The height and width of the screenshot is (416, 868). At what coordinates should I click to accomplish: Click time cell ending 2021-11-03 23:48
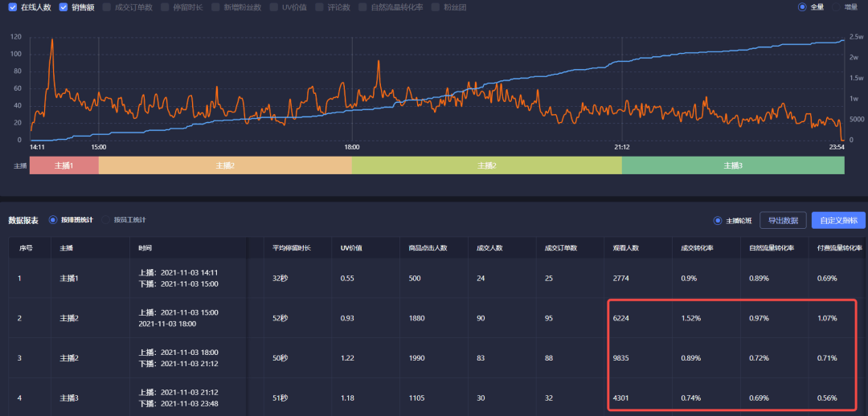[x=178, y=398]
